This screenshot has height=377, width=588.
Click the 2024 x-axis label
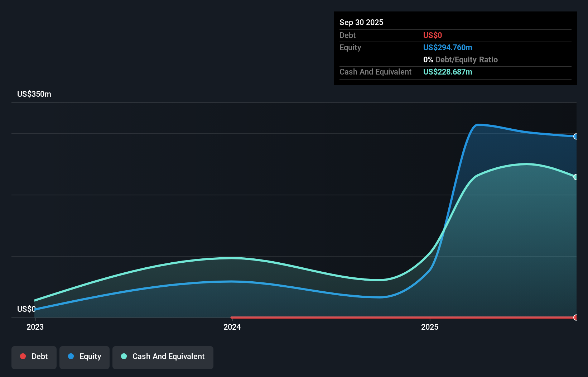(x=232, y=327)
